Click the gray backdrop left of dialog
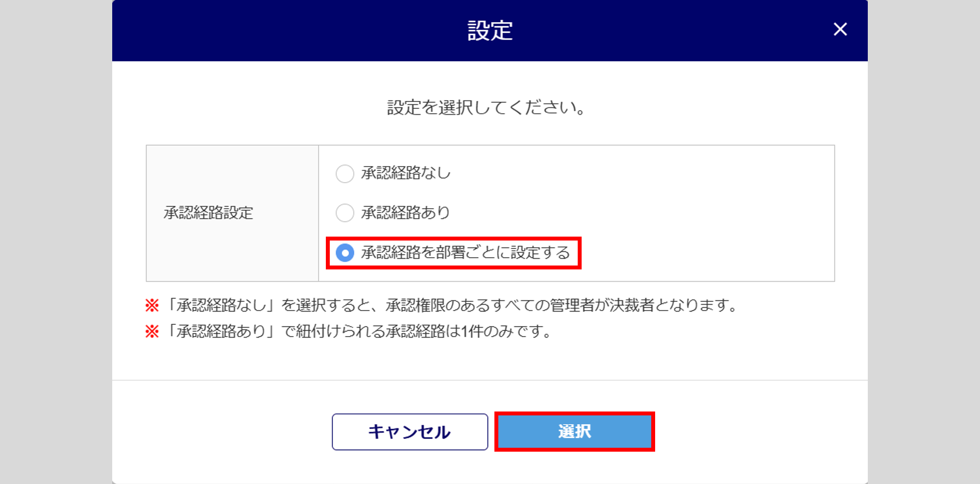Image resolution: width=980 pixels, height=484 pixels. coord(55,245)
